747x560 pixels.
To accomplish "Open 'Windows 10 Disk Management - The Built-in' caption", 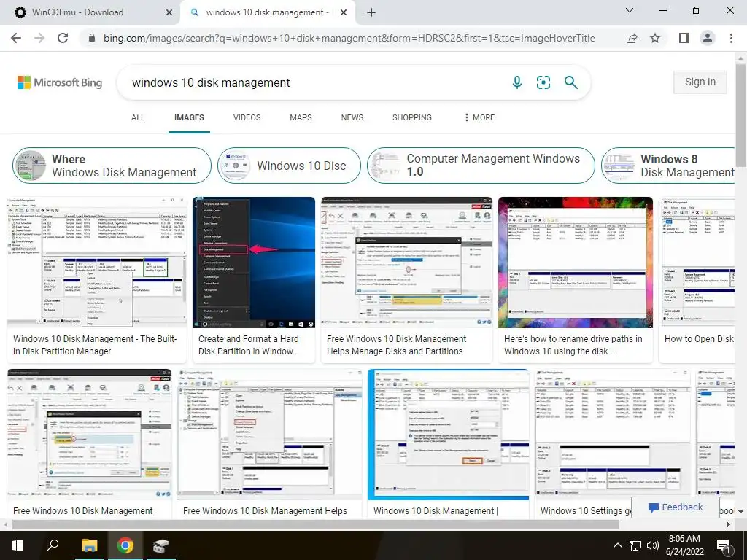I will coord(96,345).
